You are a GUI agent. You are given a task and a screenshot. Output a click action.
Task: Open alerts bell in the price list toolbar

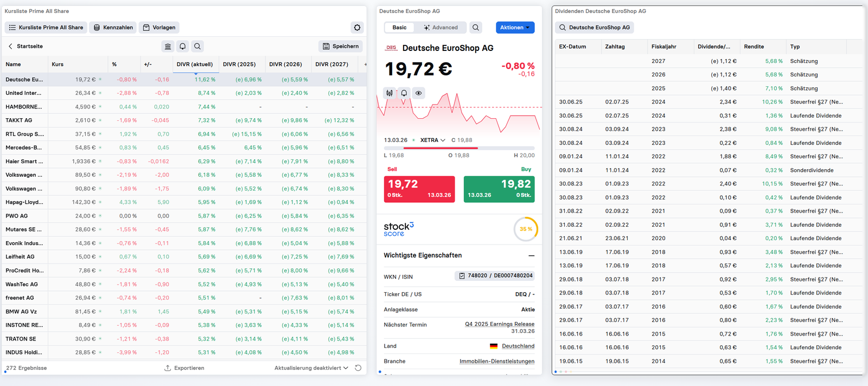tap(183, 47)
